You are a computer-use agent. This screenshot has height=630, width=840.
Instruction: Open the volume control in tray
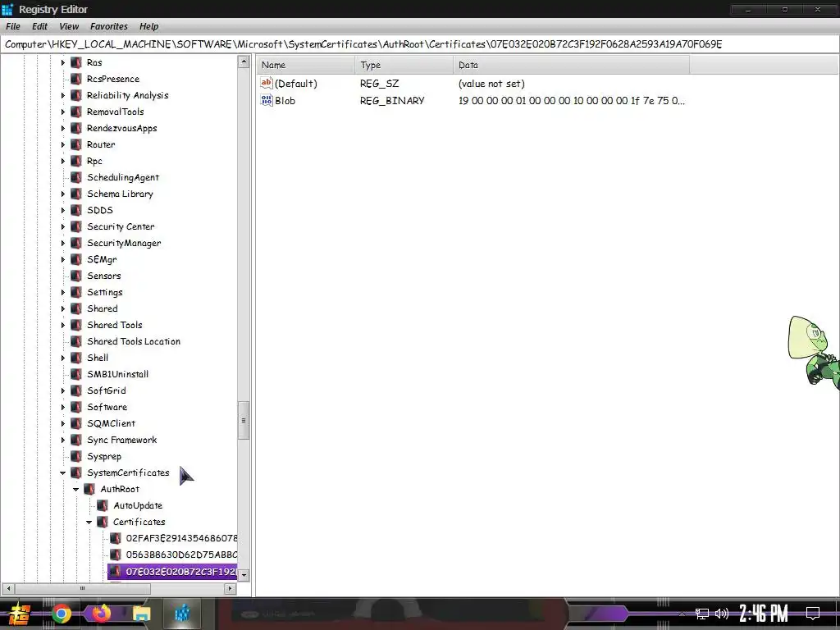click(722, 614)
